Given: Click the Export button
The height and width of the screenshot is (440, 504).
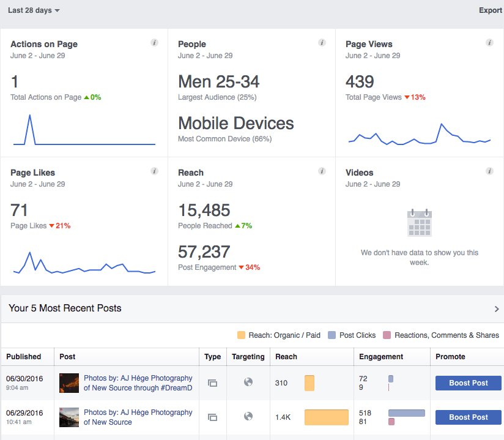Looking at the screenshot, I should [x=491, y=10].
